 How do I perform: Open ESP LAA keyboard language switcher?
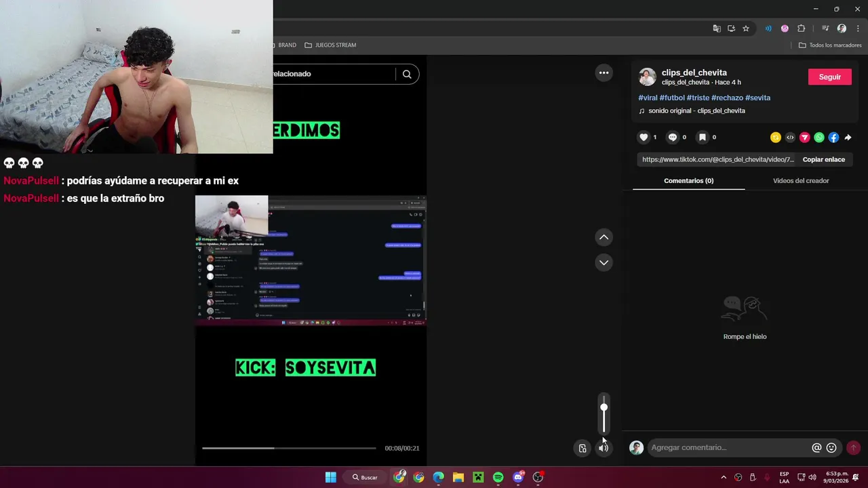[784, 477]
